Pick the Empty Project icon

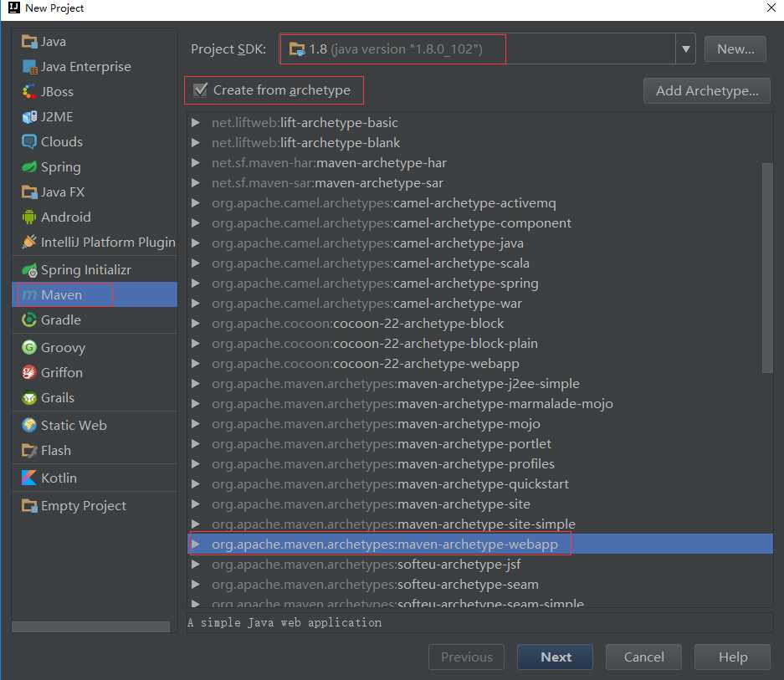(29, 505)
